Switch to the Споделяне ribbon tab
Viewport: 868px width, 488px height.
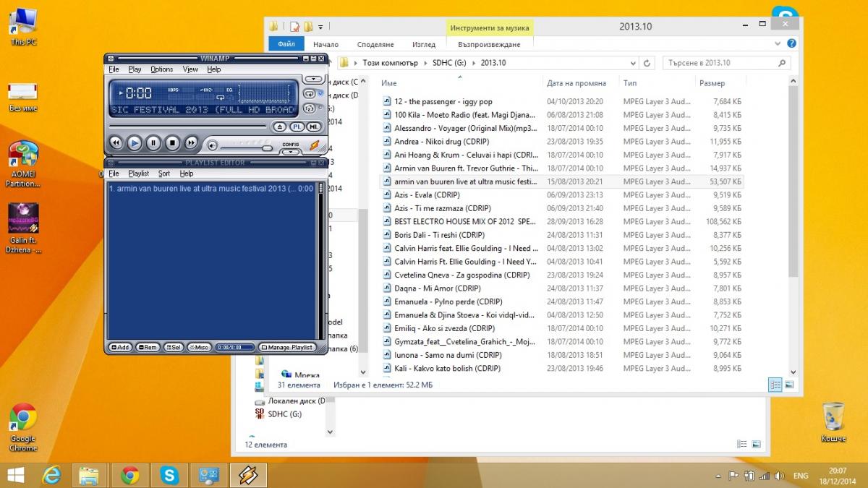pos(375,44)
